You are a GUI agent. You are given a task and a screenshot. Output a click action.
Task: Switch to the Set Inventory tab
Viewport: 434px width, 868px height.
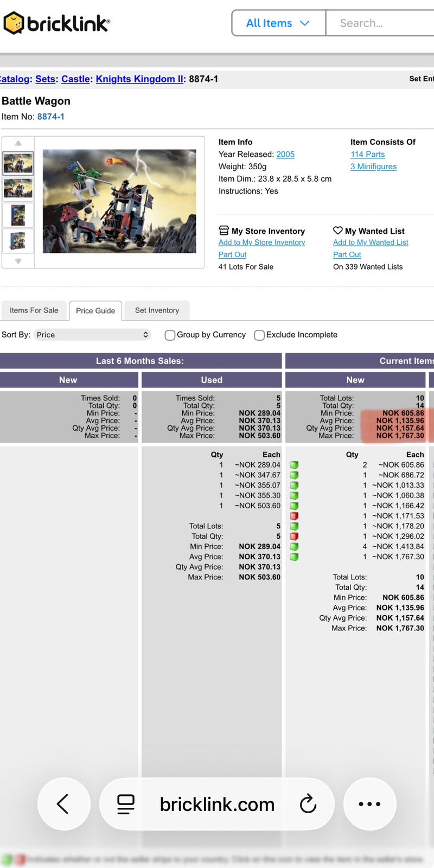pos(157,310)
